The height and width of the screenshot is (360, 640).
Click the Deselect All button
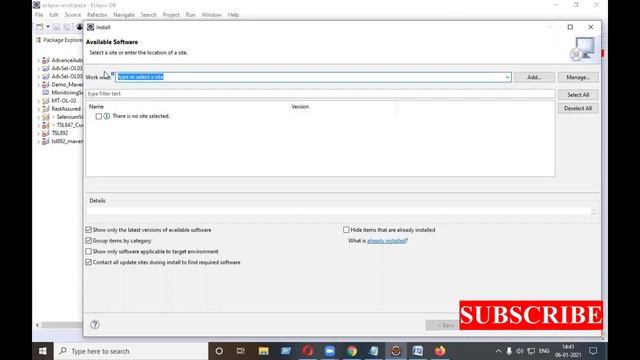coord(578,109)
